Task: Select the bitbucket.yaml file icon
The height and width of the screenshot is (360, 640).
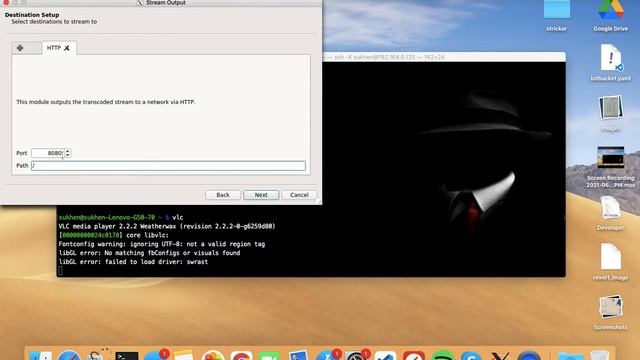Action: click(611, 58)
